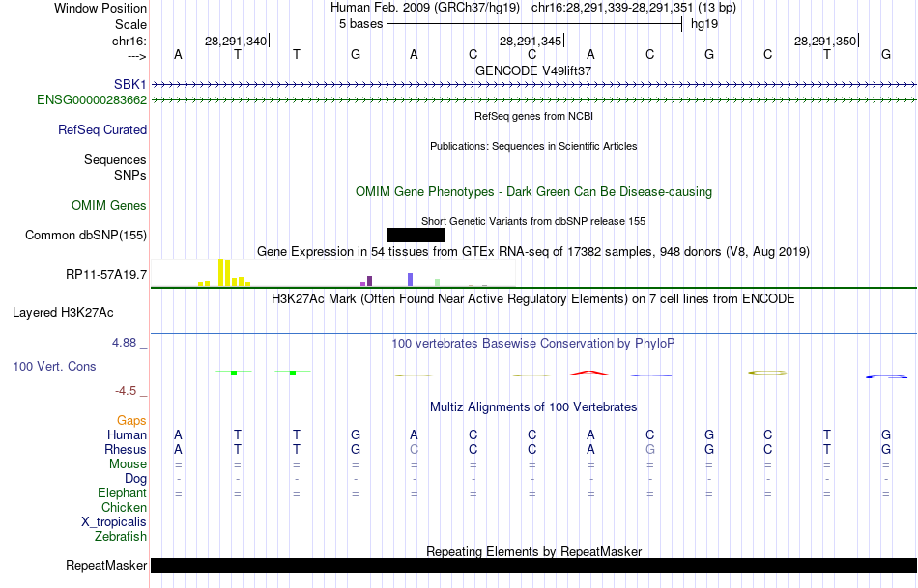Select the black dbSNP variant block
Screen dimensions: 918x588
tap(416, 236)
